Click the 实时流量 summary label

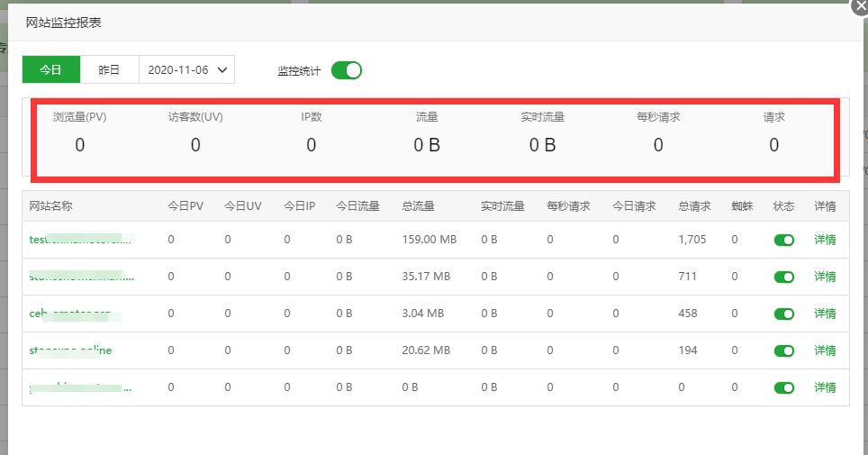(x=542, y=117)
